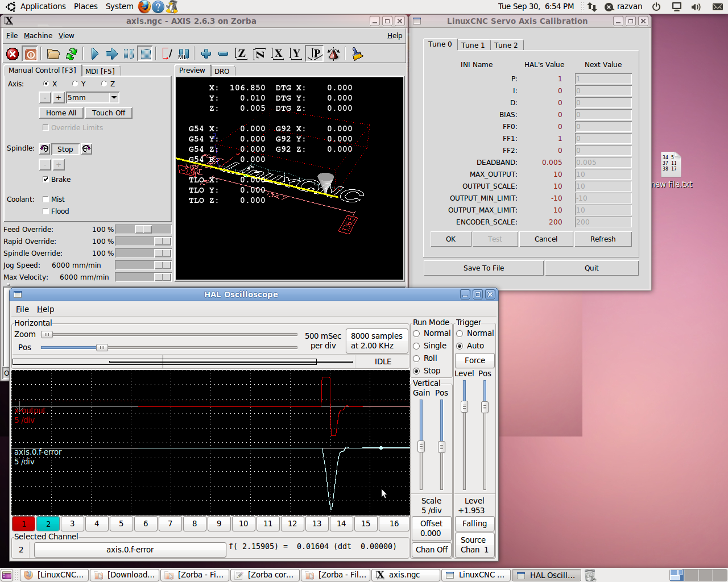The height and width of the screenshot is (582, 728).
Task: Click the Falling trigger edge button
Action: point(475,523)
